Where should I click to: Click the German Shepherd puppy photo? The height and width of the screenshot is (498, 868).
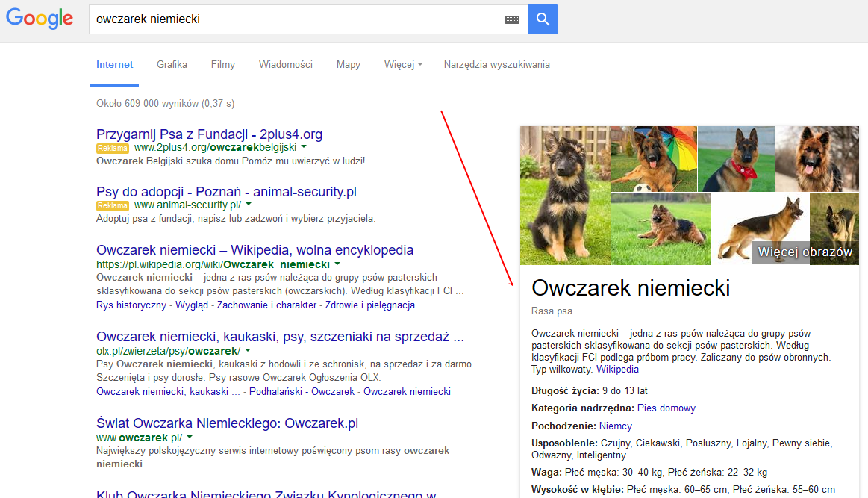point(564,195)
